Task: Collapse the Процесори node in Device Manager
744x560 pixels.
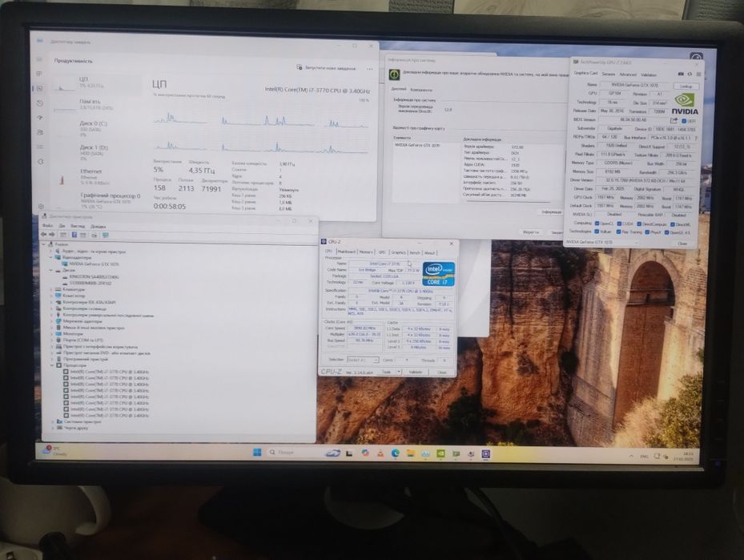Action: click(52, 365)
